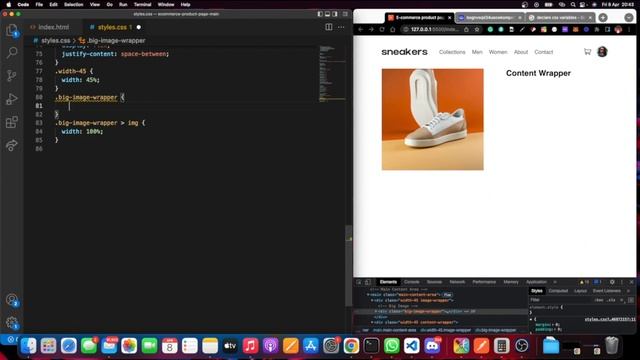This screenshot has height=360, width=640.
Task: Open the About nav link
Action: pos(521,52)
